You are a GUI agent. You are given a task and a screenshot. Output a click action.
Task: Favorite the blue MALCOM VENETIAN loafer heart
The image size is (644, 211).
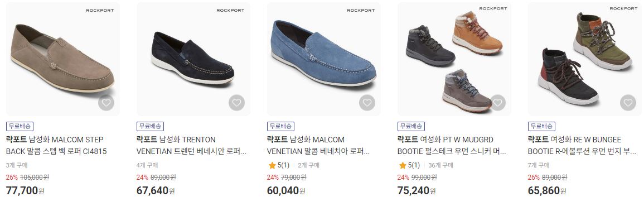tap(367, 102)
